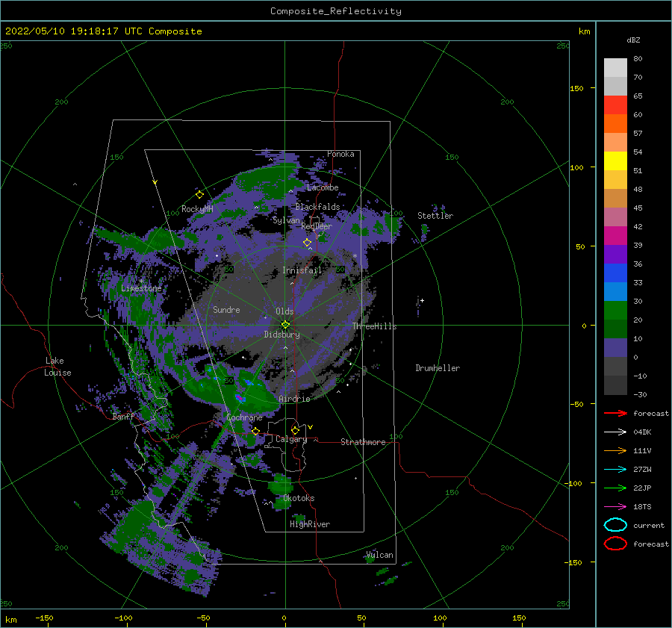
Task: Click the Innisfail label
Action: tap(302, 270)
